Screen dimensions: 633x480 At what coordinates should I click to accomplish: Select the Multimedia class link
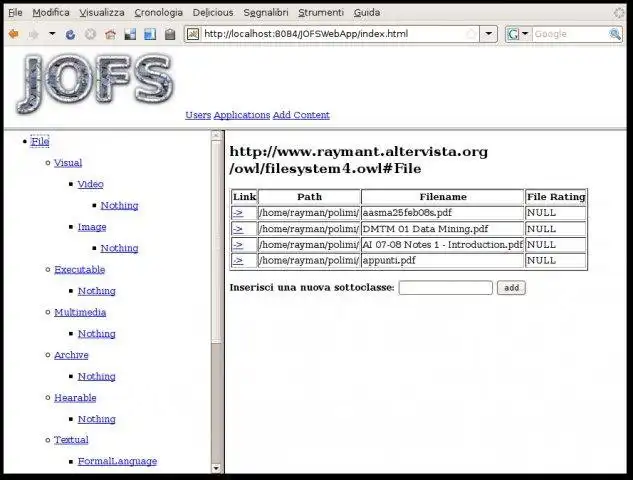coord(80,312)
